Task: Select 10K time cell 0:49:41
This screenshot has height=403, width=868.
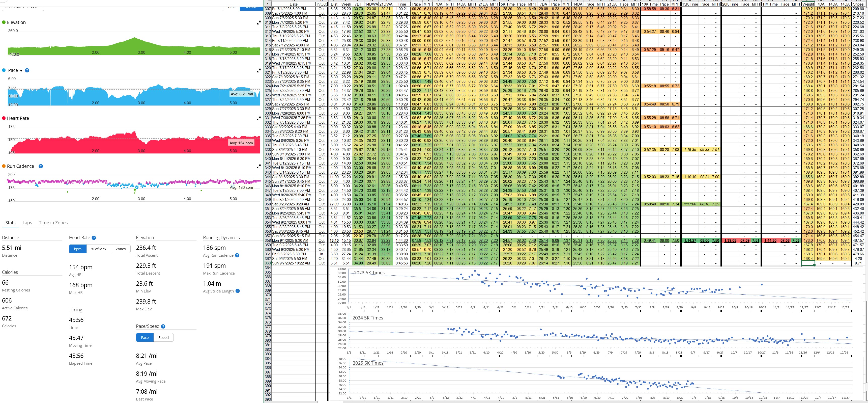Action: pyautogui.click(x=649, y=240)
